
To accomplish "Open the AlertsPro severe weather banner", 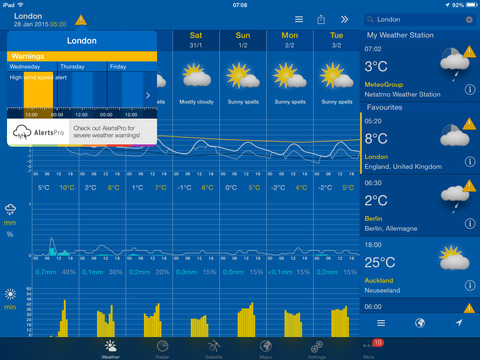I will 82,132.
